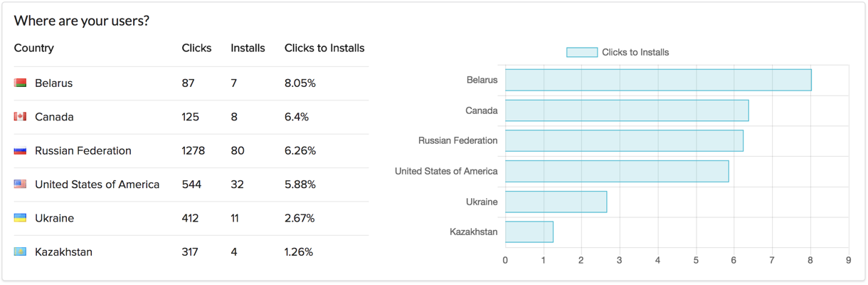Select the Belarus bar in the chart

658,80
